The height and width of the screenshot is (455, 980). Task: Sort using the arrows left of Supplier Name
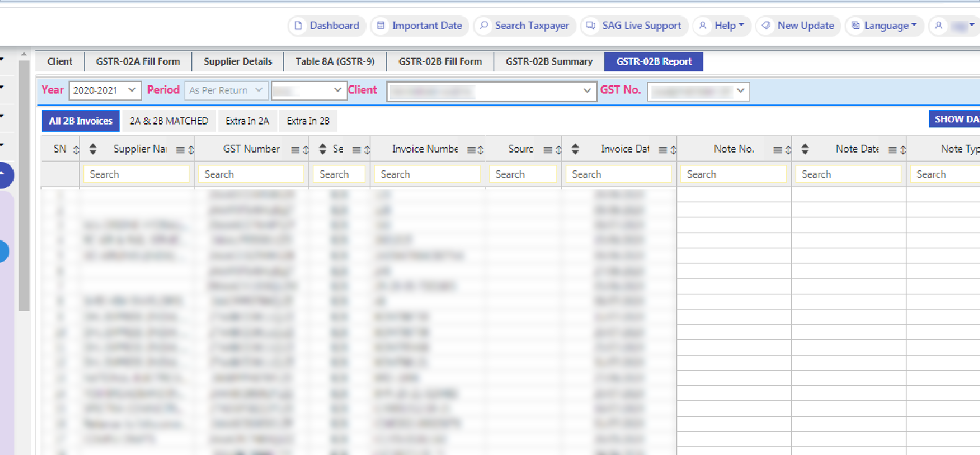coord(92,149)
